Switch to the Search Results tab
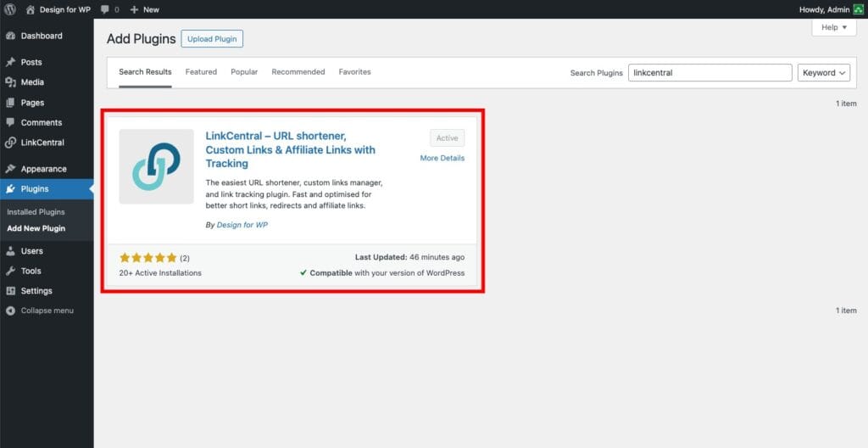Image resolution: width=868 pixels, height=448 pixels. pyautogui.click(x=145, y=72)
